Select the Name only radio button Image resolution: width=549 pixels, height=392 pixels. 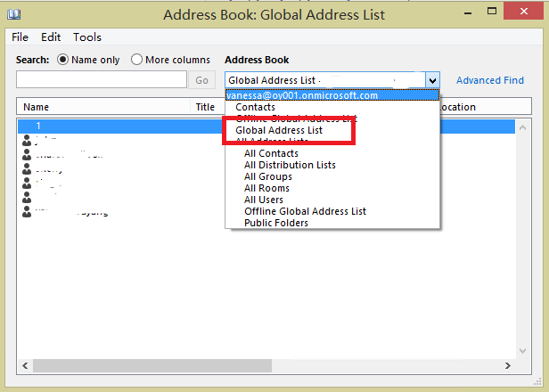pyautogui.click(x=62, y=60)
